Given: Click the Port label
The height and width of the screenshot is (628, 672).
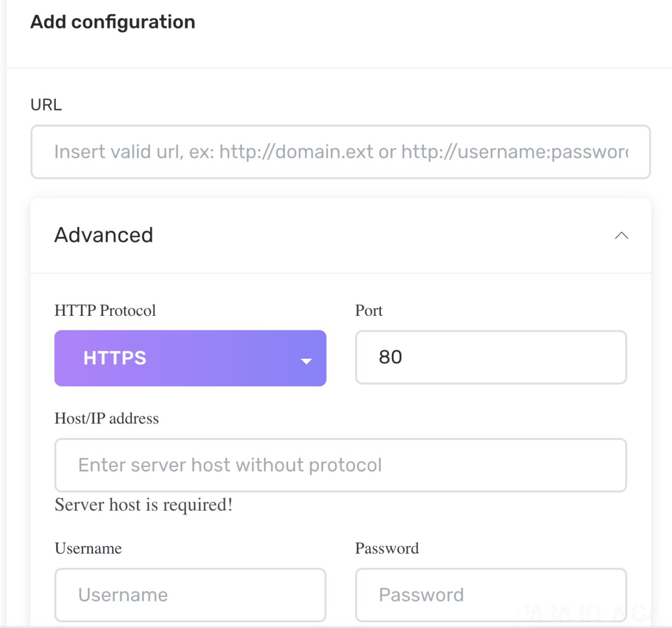Looking at the screenshot, I should click(369, 311).
